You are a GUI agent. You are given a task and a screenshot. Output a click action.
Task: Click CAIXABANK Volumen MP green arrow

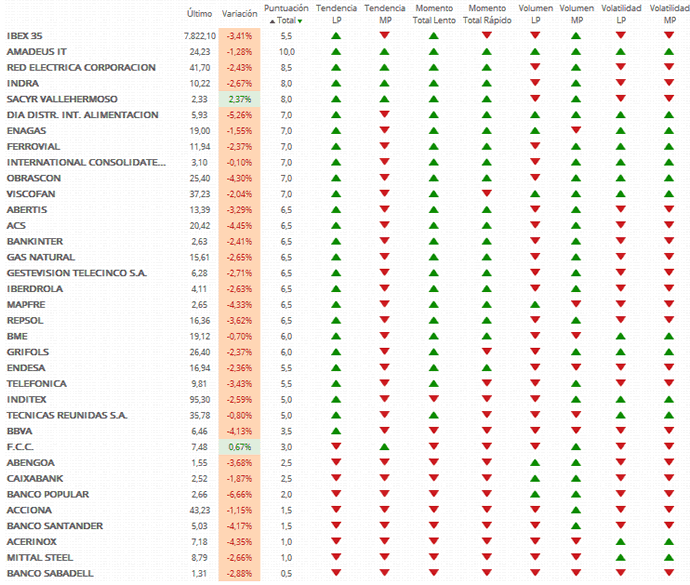pos(576,479)
